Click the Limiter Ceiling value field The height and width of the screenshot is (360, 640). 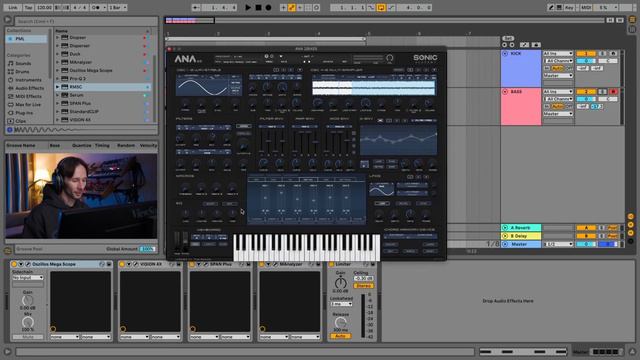363,278
